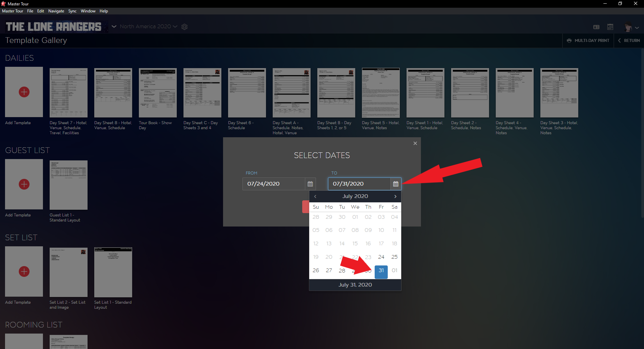Open Day Sheet 7 template thumbnail
The height and width of the screenshot is (349, 644).
point(68,93)
